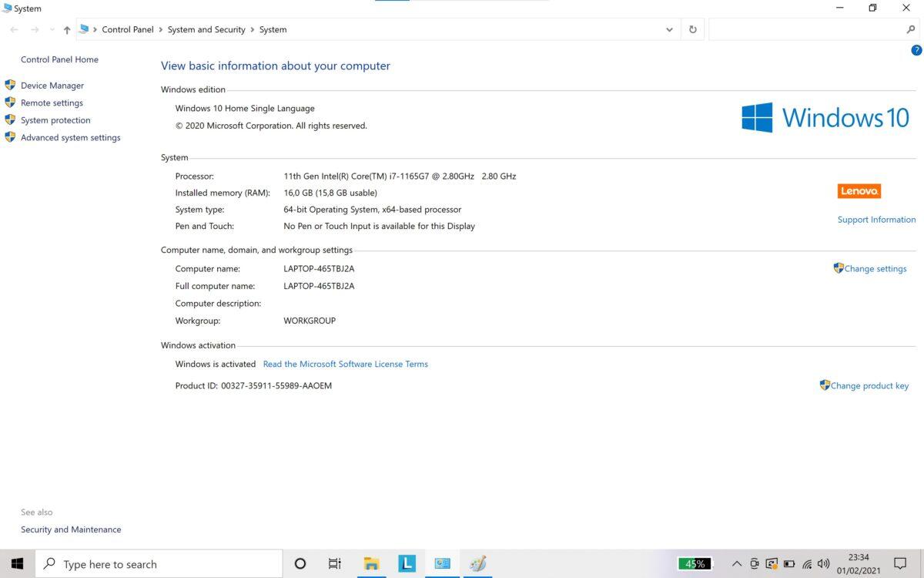This screenshot has height=578, width=924.
Task: Select Control Panel in the breadcrumb
Action: (x=128, y=29)
